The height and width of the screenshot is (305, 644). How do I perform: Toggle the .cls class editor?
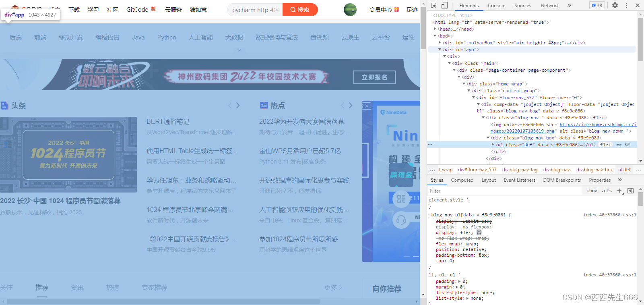coord(607,191)
